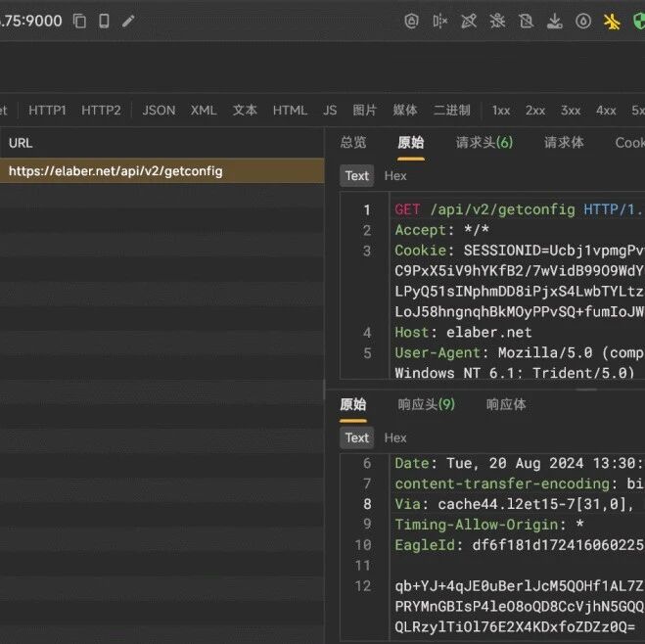Toggle the breakpoint icon in the toolbar
Screen dimensions: 645x644
(x=439, y=21)
